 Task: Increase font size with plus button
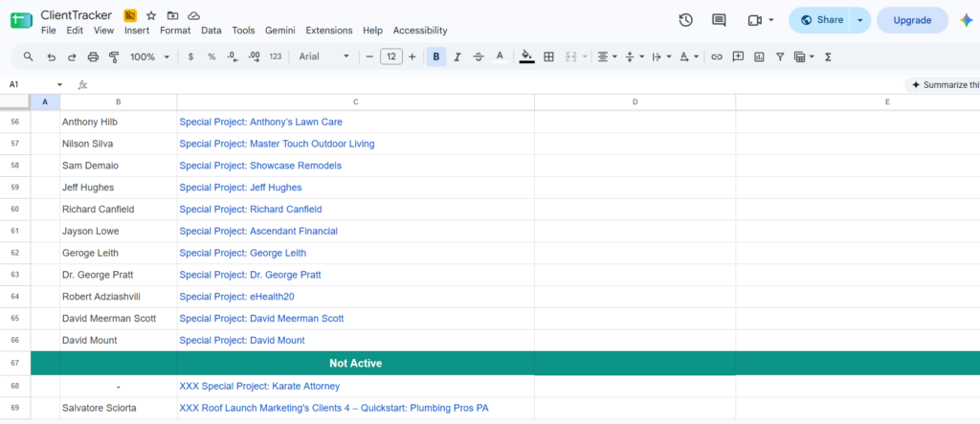[412, 56]
